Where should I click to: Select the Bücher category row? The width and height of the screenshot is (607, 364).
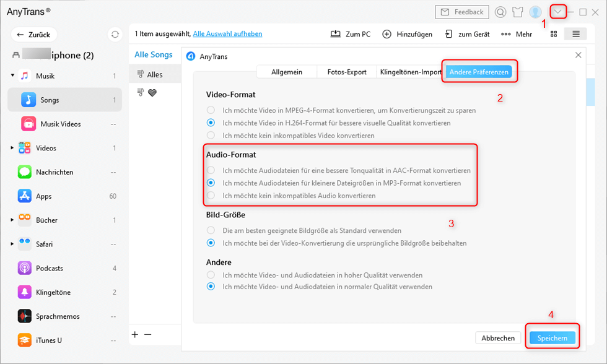pyautogui.click(x=64, y=220)
